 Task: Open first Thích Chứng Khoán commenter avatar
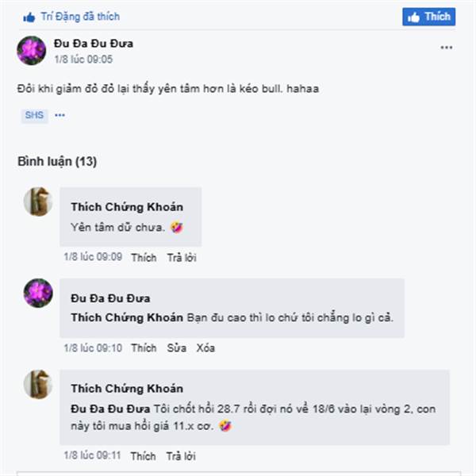[x=38, y=202]
